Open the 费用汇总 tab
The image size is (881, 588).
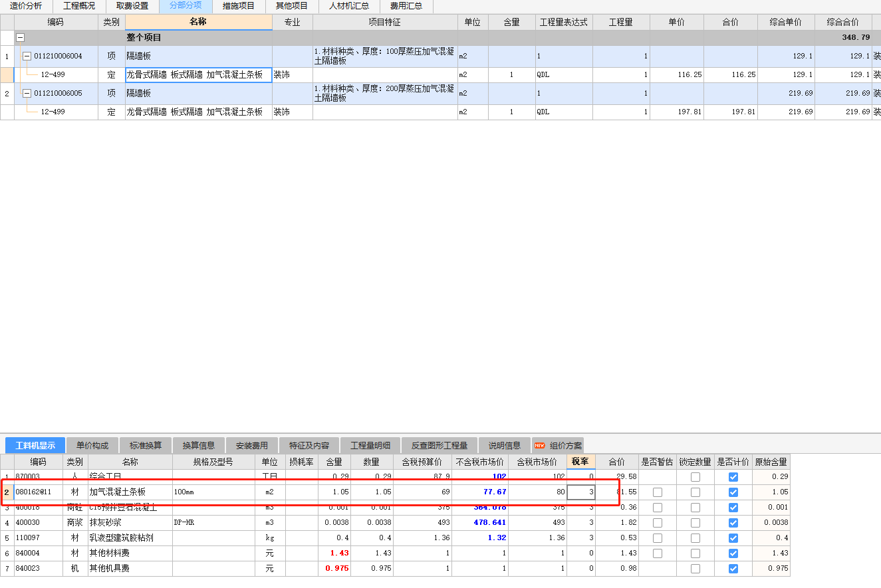[406, 6]
